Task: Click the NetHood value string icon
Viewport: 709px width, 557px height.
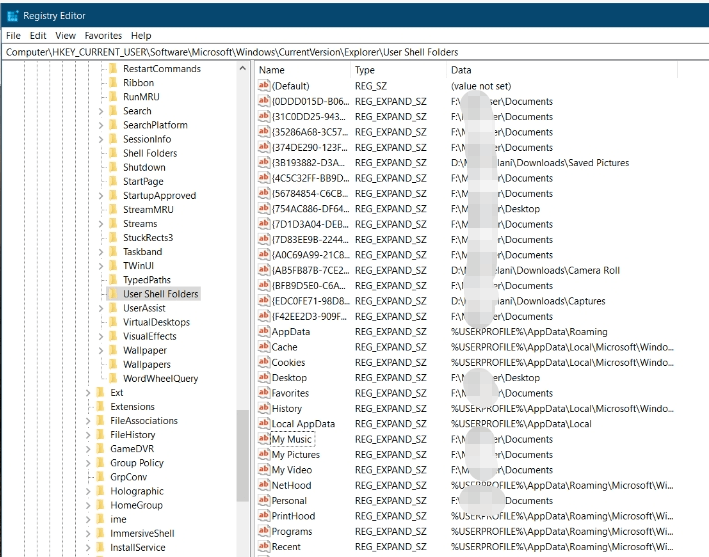Action: point(264,485)
